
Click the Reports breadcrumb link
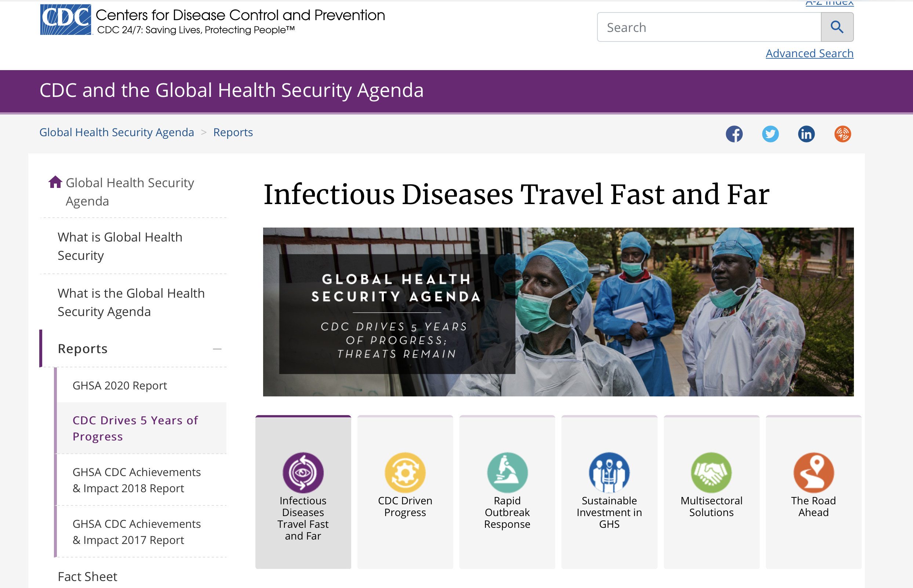click(233, 132)
